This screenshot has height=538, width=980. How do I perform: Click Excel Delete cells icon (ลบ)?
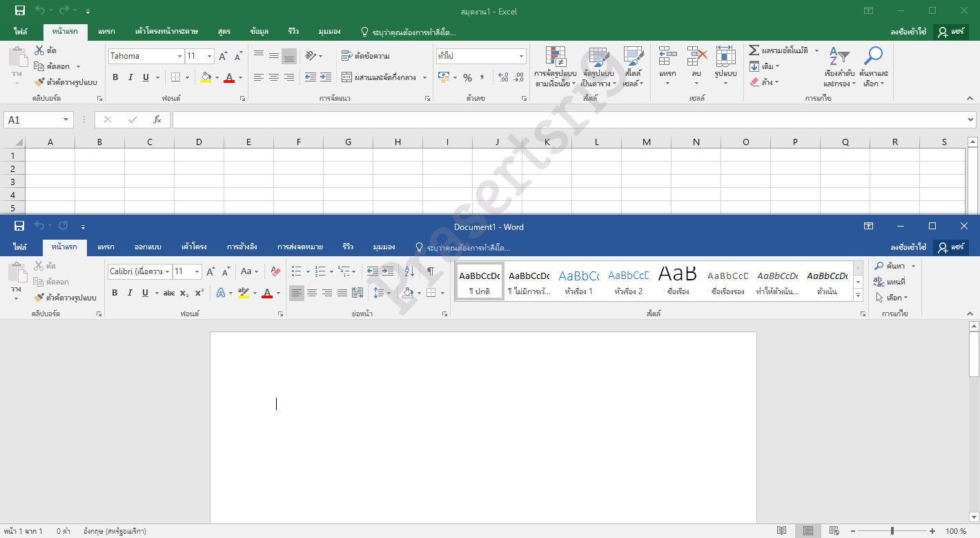coord(697,56)
